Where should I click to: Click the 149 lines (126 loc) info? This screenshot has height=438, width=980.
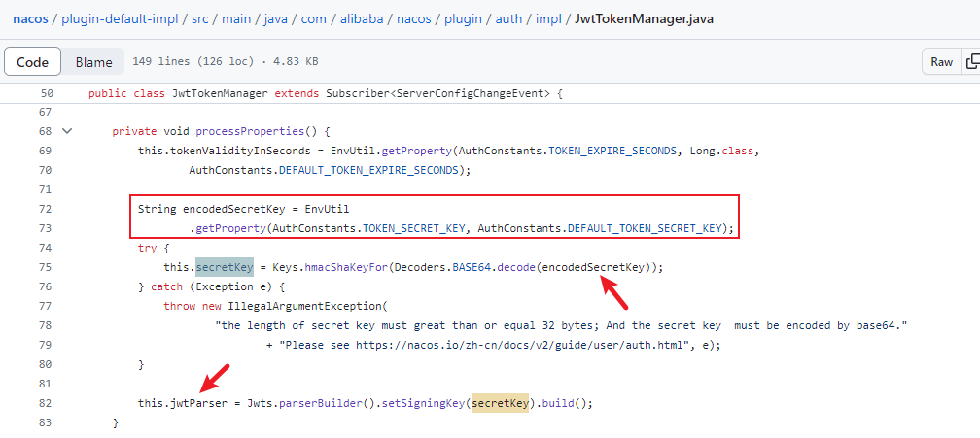193,62
